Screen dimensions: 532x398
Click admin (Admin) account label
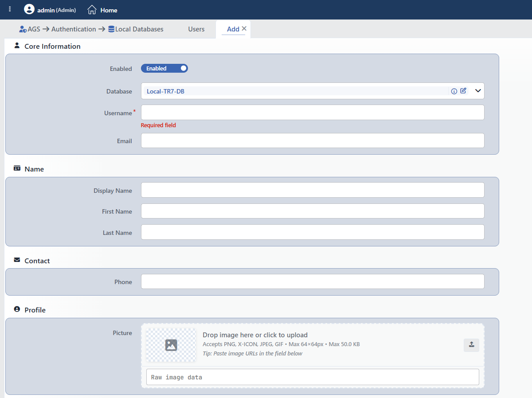click(x=56, y=10)
